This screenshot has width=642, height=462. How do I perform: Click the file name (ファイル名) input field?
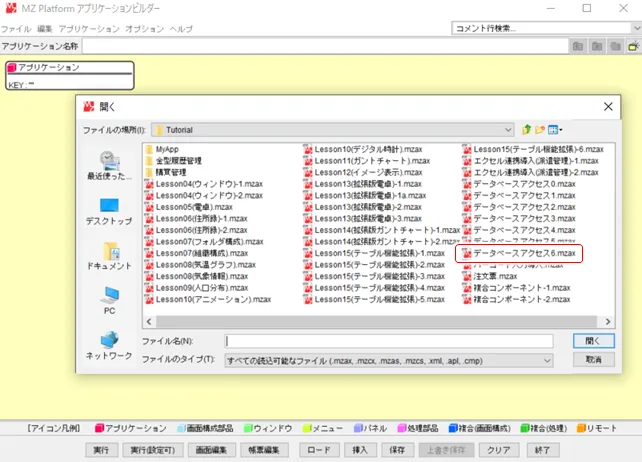(390, 341)
